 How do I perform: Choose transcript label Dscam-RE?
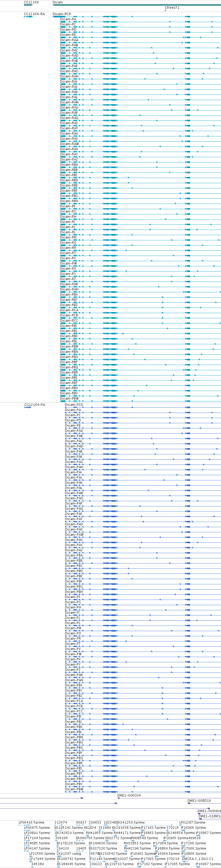point(68,35)
